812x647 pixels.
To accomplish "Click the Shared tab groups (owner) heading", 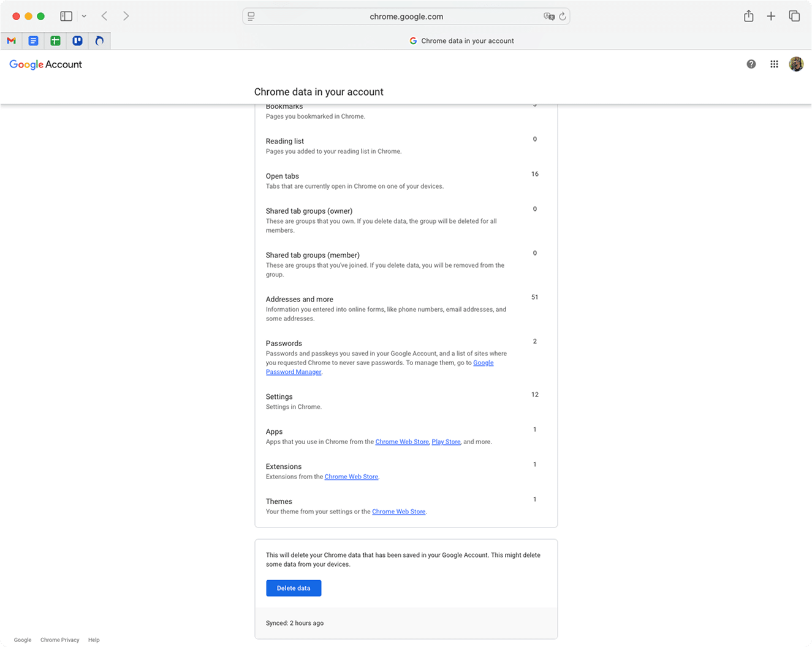I will (309, 211).
